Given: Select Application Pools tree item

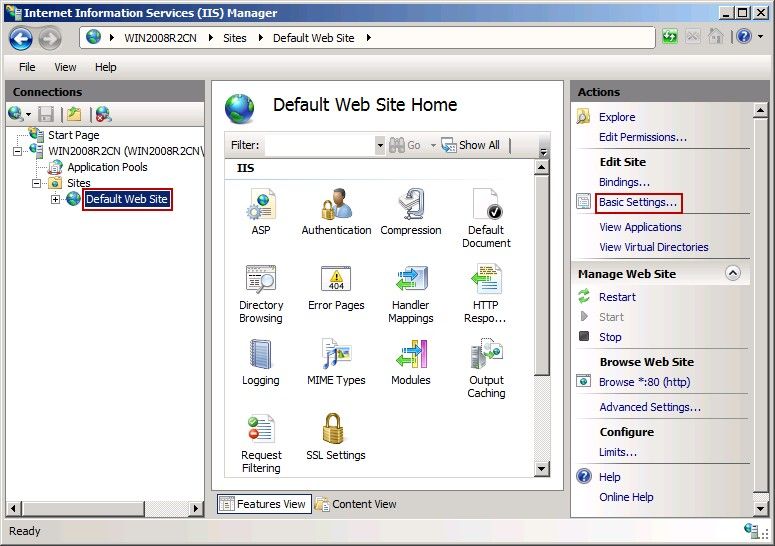Looking at the screenshot, I should point(107,167).
